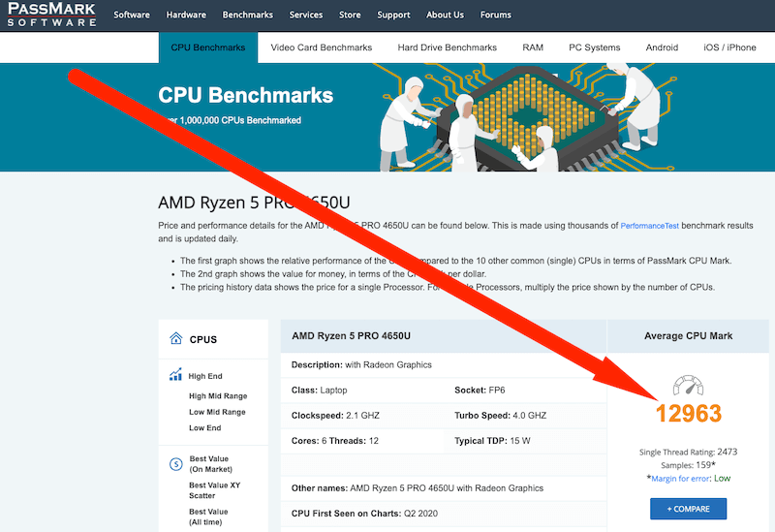Open the Support menu

pyautogui.click(x=393, y=15)
